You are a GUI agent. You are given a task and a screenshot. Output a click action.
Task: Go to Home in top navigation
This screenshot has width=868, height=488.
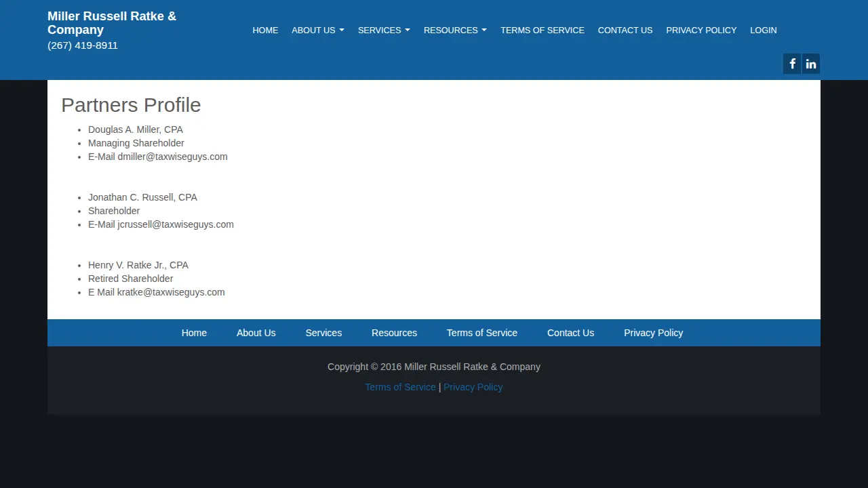coord(265,30)
